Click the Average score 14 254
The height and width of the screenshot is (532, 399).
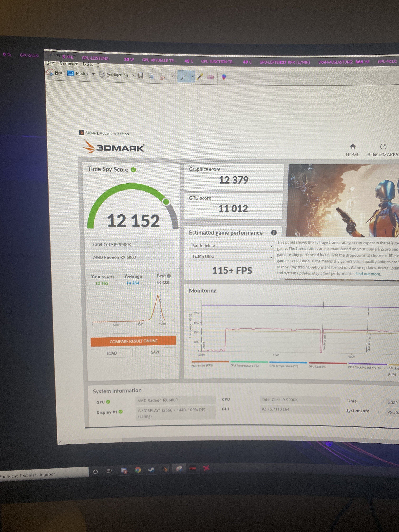click(133, 283)
